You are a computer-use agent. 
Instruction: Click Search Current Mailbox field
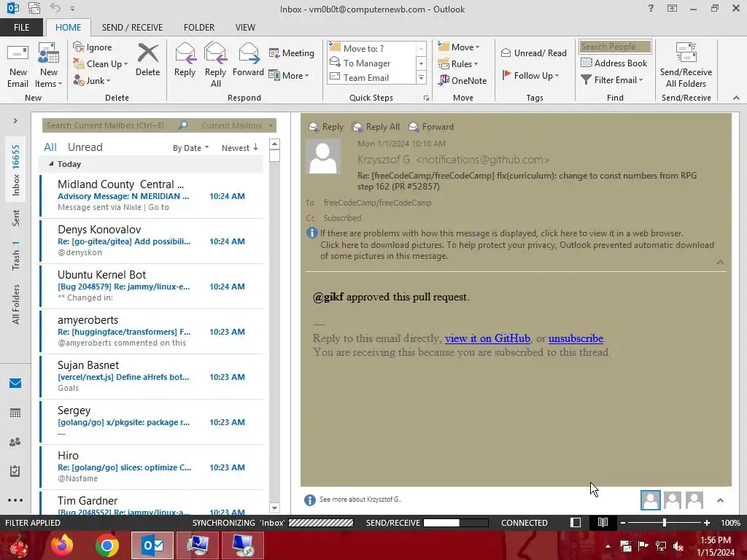tap(110, 125)
